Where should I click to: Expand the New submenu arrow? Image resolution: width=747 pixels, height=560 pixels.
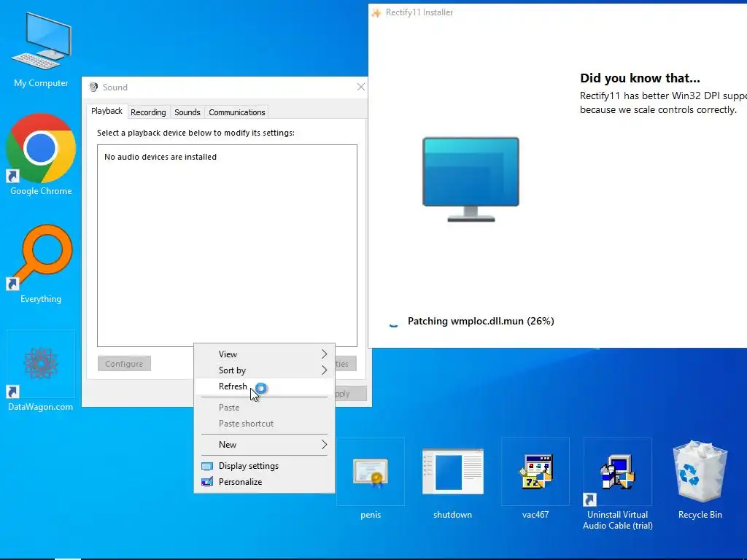(x=325, y=445)
